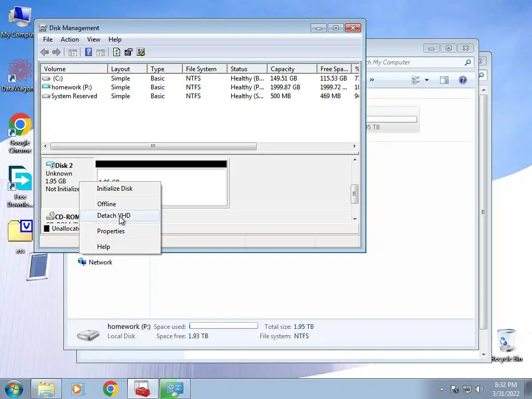Click the Type column header
This screenshot has width=532, height=399.
point(165,69)
